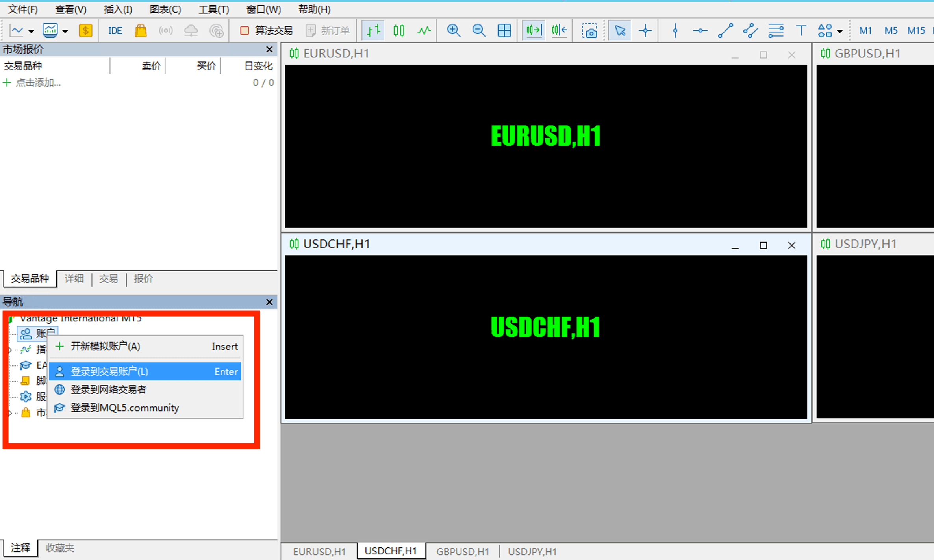Click 点击添加 to add a symbol
Image resolution: width=934 pixels, height=560 pixels.
(38, 82)
